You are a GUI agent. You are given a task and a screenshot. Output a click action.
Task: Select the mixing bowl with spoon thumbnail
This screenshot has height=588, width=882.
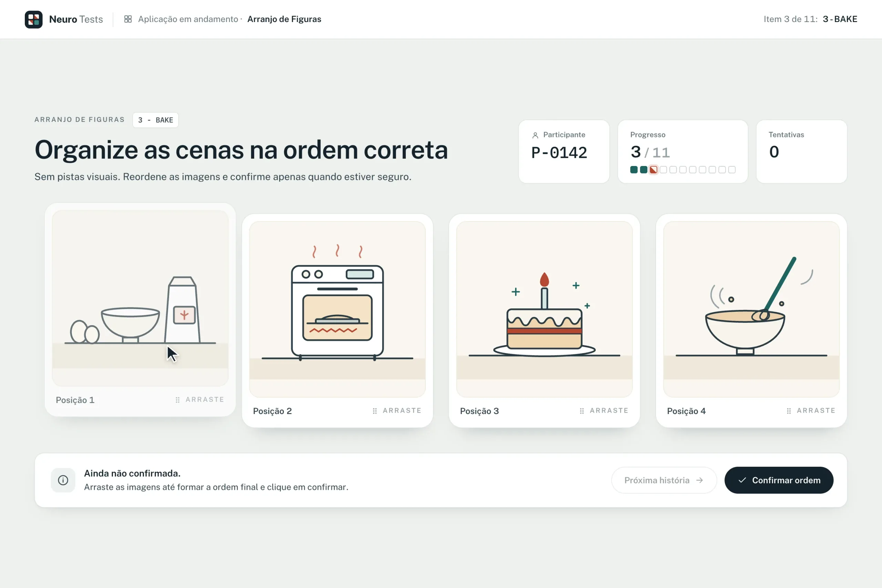tap(751, 309)
